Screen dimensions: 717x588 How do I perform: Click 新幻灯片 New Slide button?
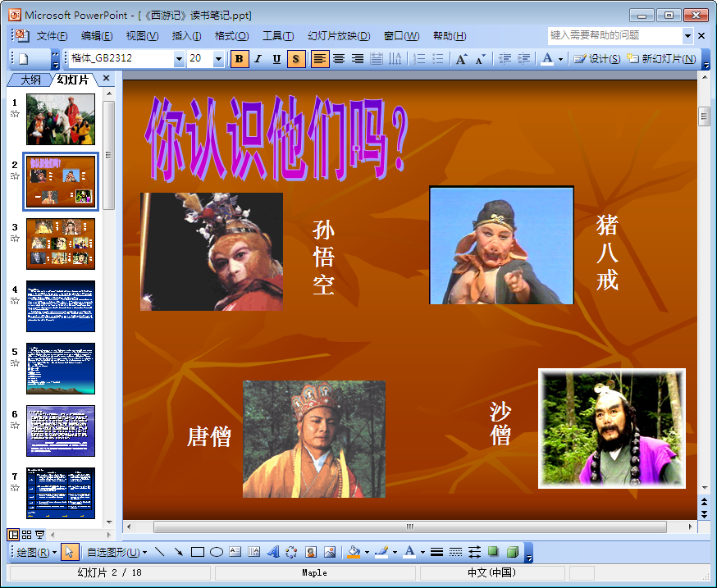tap(661, 59)
